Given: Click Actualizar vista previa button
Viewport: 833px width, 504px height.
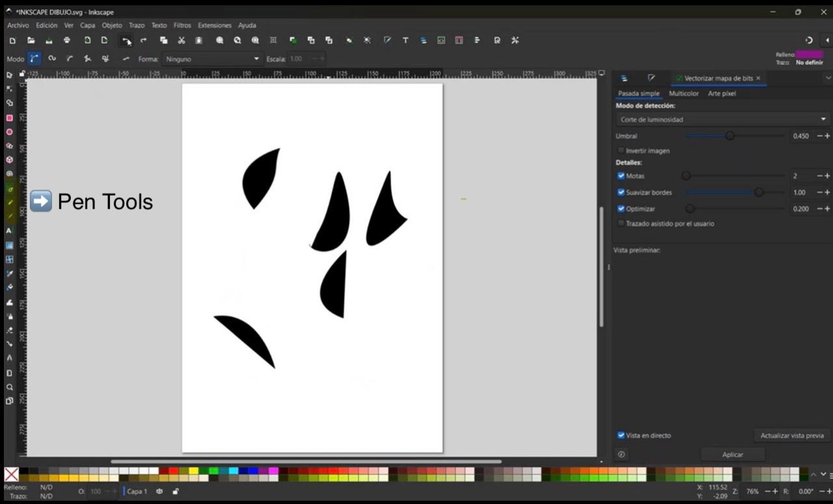Looking at the screenshot, I should (x=792, y=436).
